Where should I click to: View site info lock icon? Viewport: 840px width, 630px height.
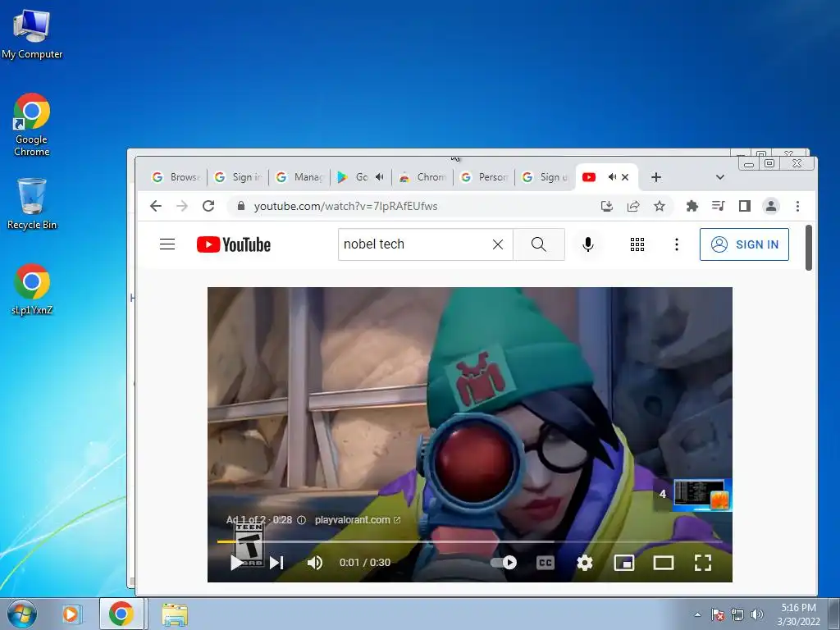(x=241, y=206)
